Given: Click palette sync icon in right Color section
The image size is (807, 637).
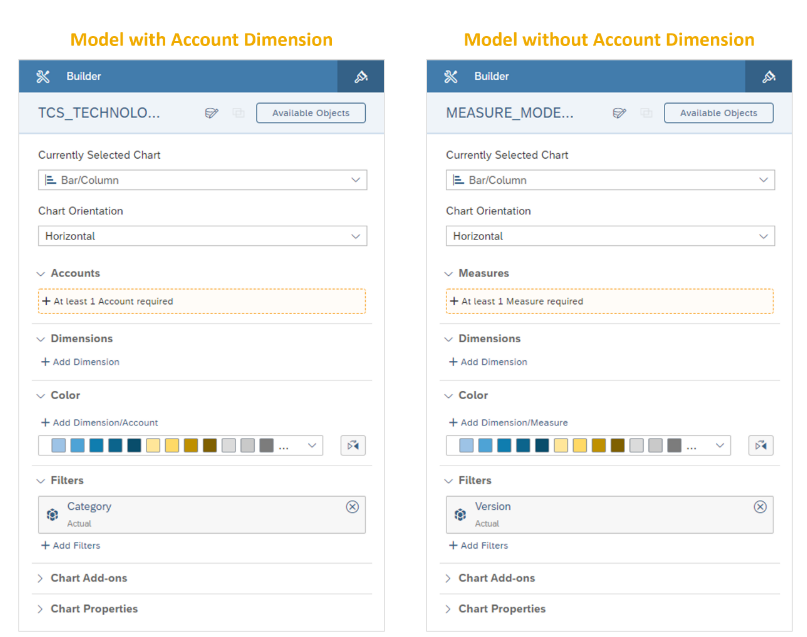Looking at the screenshot, I should coord(761,446).
